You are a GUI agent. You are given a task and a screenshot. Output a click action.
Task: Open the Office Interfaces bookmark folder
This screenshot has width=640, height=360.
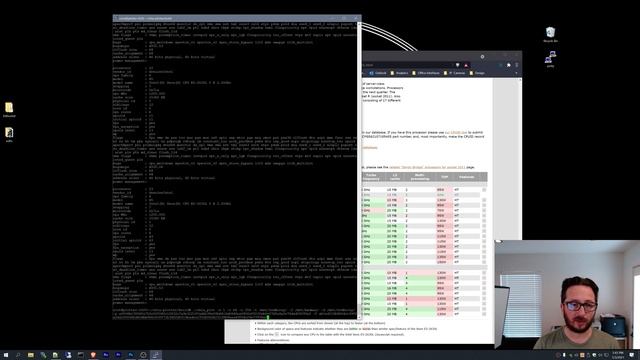[x=426, y=73]
